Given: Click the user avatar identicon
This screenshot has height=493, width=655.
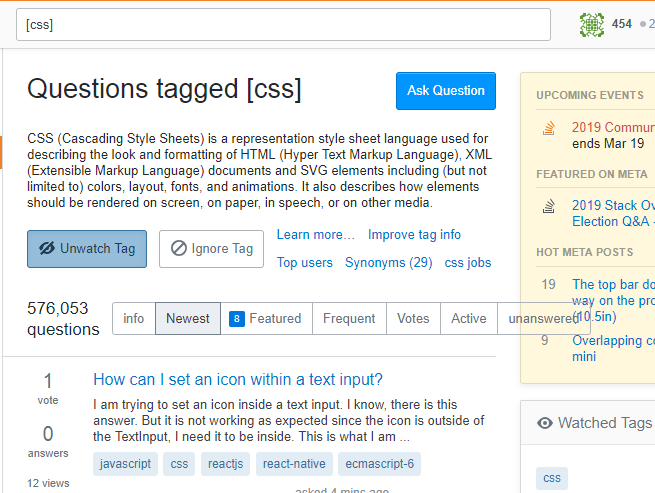Looking at the screenshot, I should click(592, 24).
